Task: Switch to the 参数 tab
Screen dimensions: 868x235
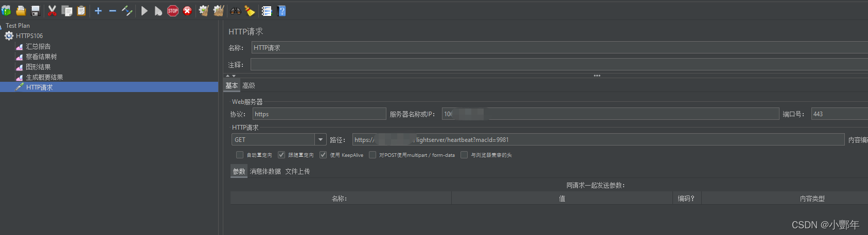Action: point(239,172)
